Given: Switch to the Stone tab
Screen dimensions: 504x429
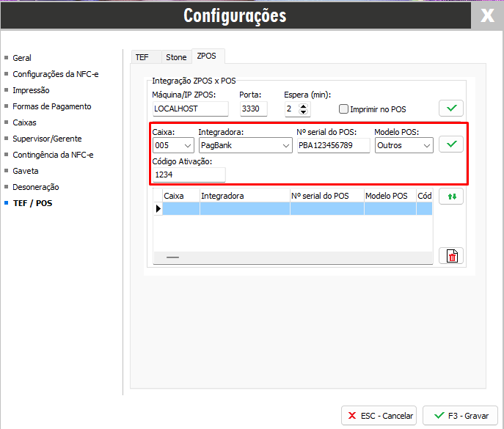Looking at the screenshot, I should [x=176, y=56].
